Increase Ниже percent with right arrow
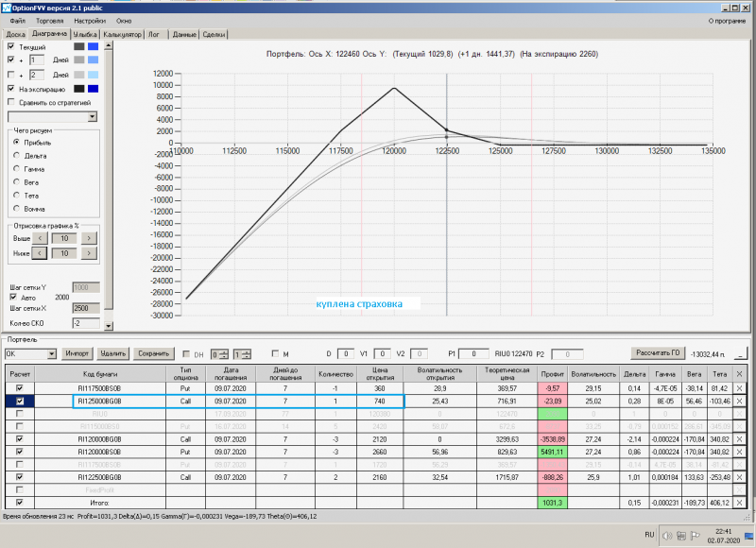 click(x=89, y=253)
